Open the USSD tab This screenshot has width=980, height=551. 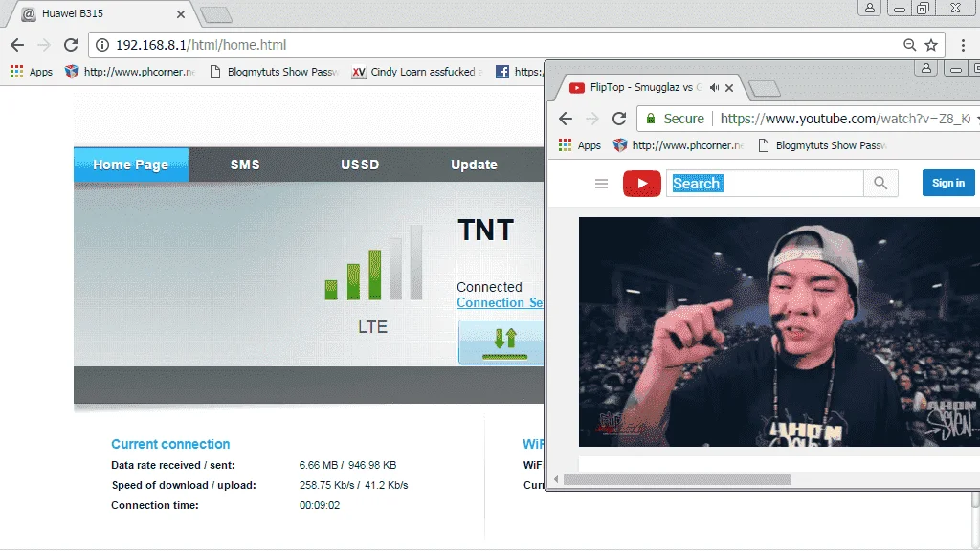point(360,165)
